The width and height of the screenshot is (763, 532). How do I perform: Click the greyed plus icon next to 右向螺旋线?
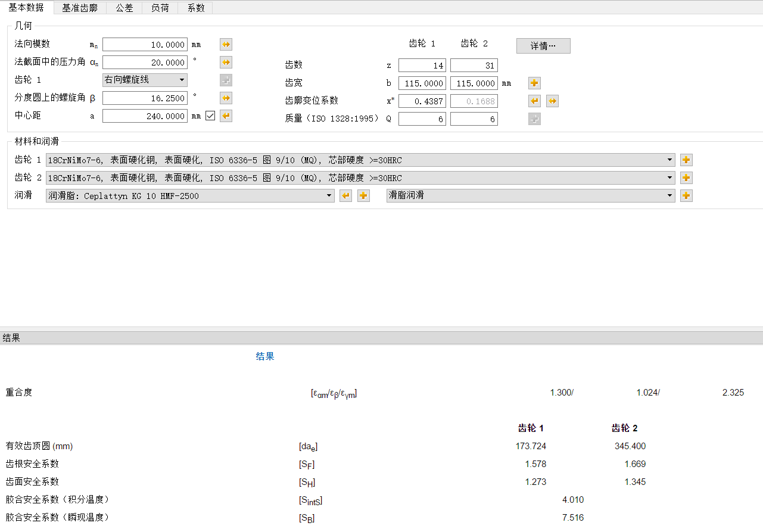[x=226, y=80]
